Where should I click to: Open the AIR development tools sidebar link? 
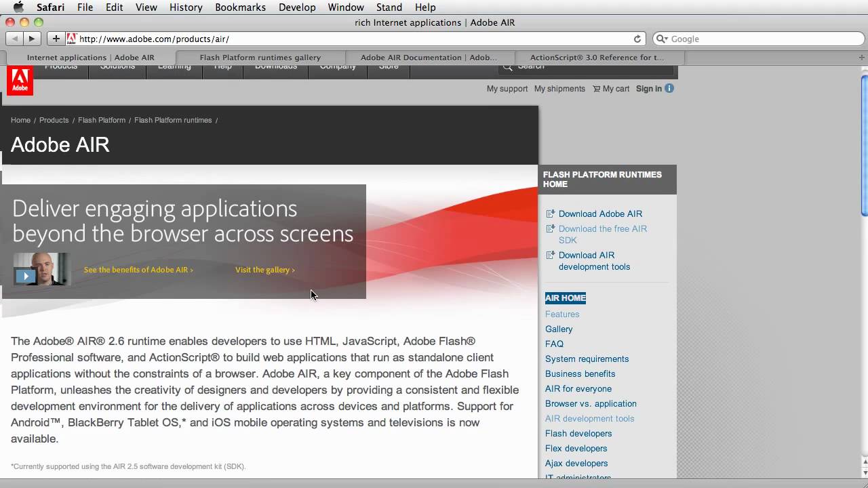click(589, 419)
